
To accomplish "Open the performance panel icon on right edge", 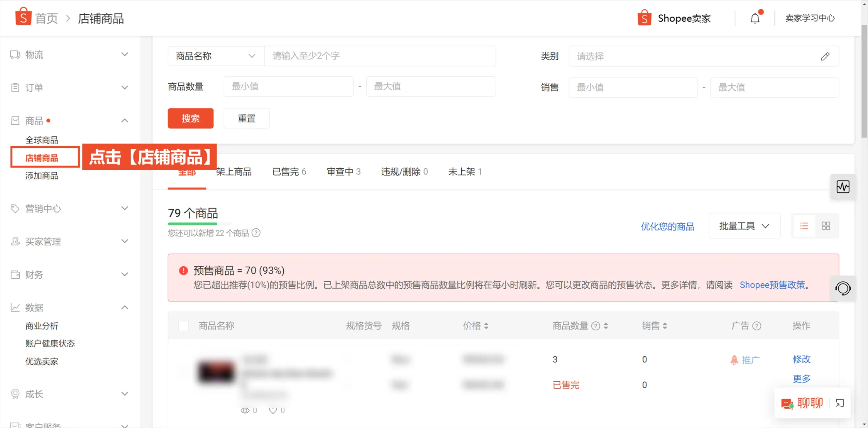I will click(x=843, y=187).
